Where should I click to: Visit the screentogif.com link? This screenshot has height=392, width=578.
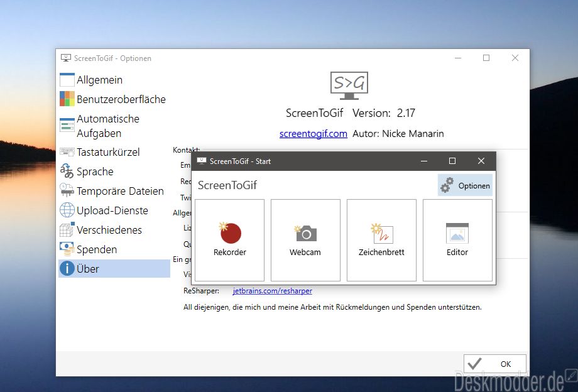(x=313, y=133)
